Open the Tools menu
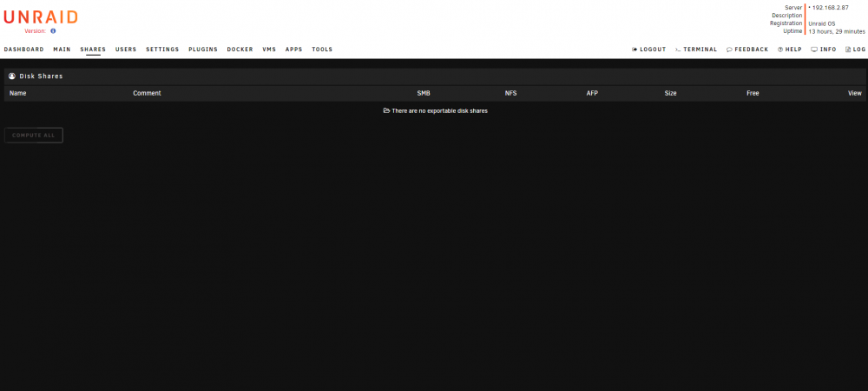Image resolution: width=868 pixels, height=391 pixels. point(322,50)
